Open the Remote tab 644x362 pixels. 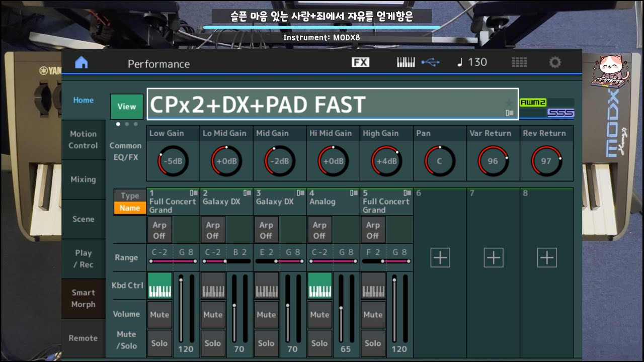pos(84,338)
